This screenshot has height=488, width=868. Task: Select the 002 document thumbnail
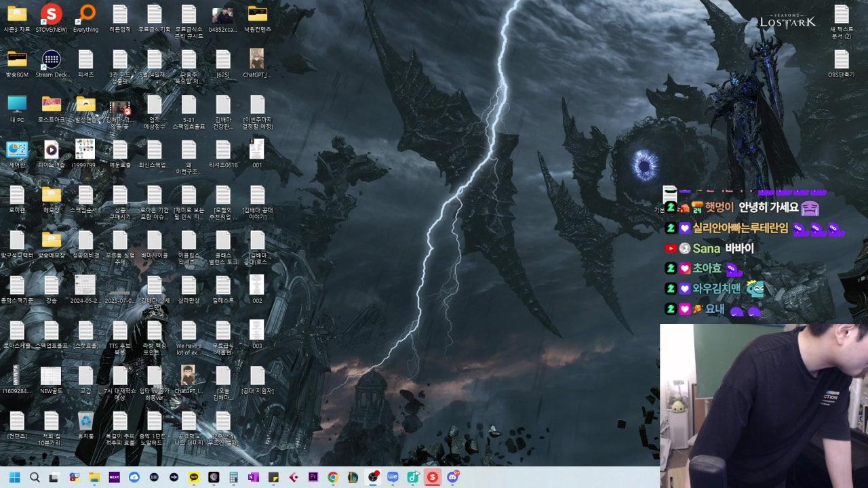257,289
